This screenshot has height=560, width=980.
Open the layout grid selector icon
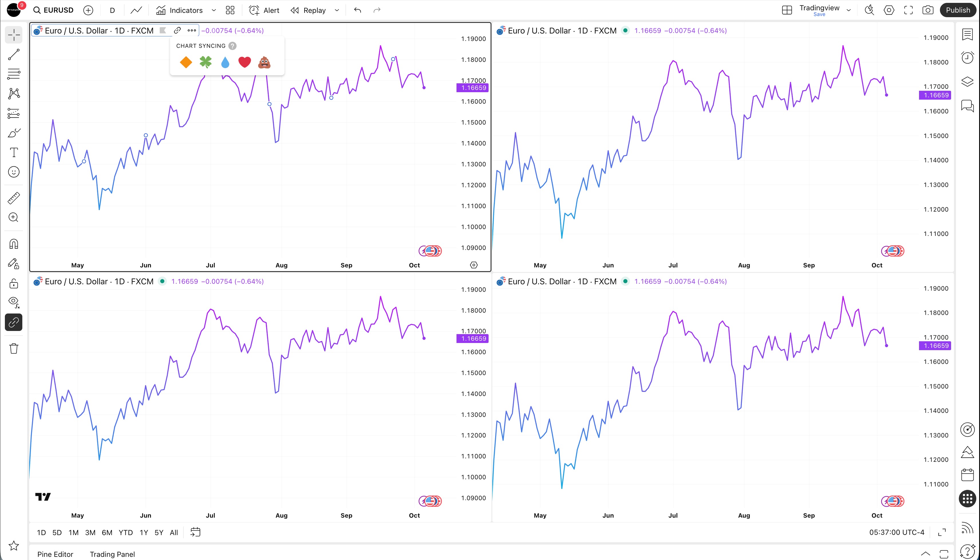pos(787,10)
